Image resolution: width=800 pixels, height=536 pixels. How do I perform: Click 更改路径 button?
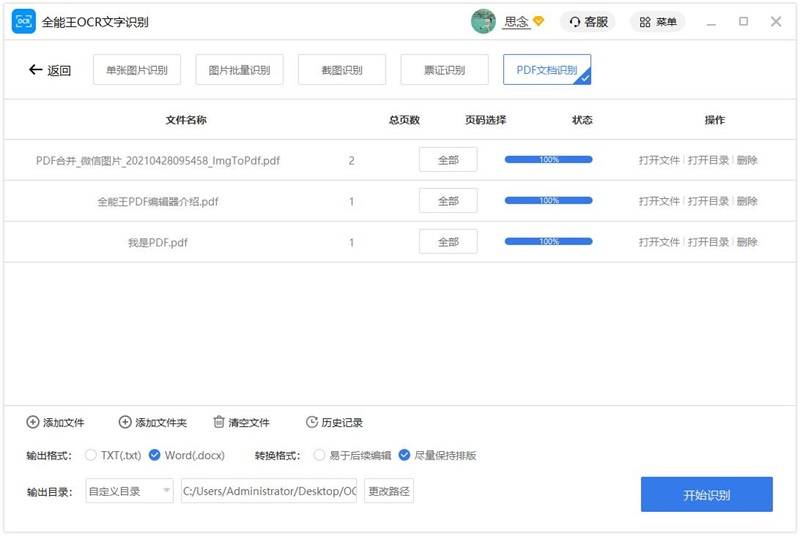coord(389,491)
